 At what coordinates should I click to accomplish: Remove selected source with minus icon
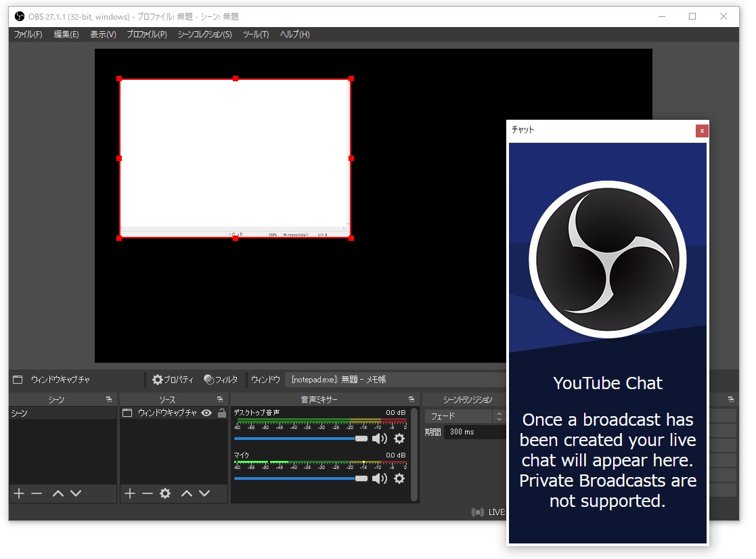click(148, 493)
